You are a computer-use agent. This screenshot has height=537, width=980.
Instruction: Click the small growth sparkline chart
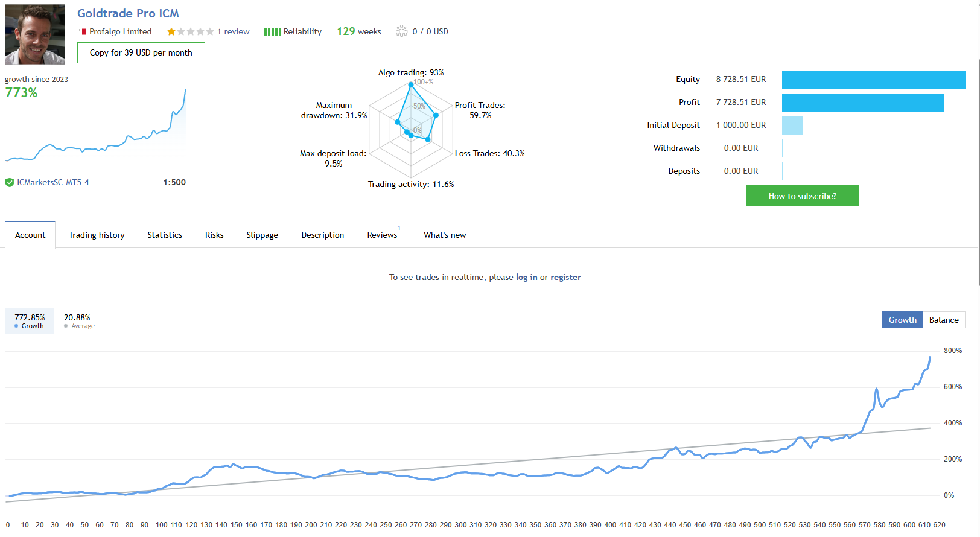tap(95, 125)
